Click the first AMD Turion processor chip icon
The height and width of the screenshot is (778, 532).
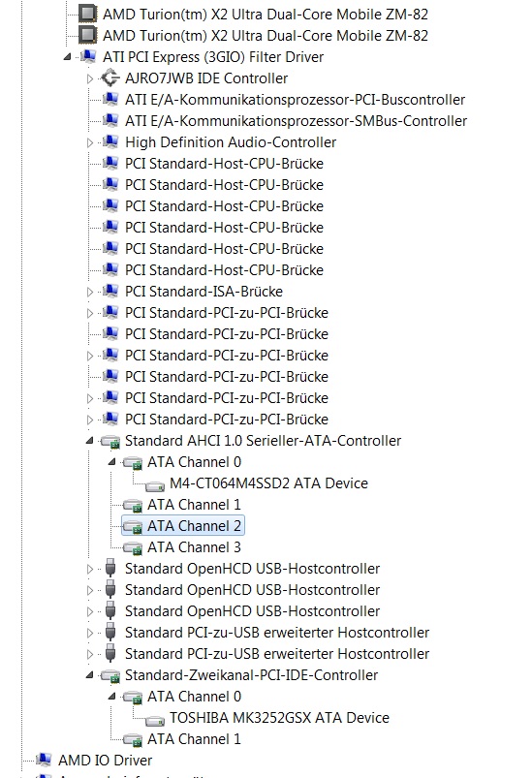[88, 14]
